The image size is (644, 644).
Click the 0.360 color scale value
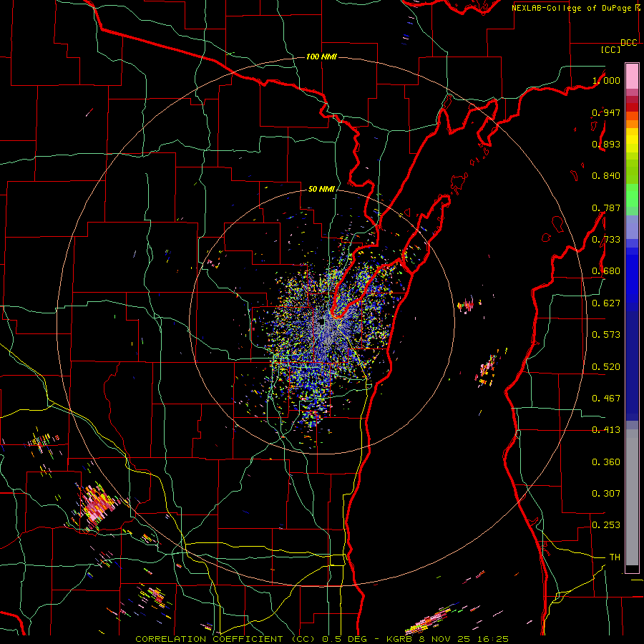[606, 462]
